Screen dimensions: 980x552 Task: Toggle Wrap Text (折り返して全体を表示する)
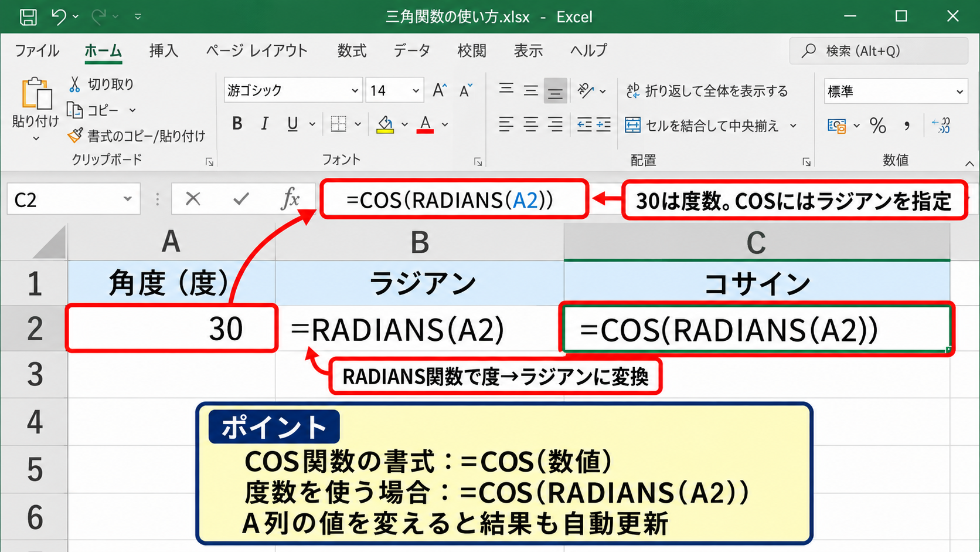(x=707, y=91)
